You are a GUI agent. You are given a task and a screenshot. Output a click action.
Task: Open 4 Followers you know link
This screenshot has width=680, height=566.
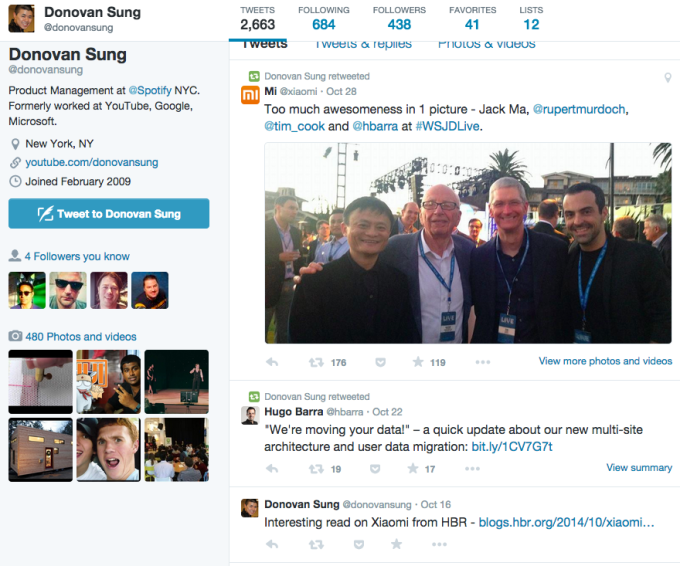tap(77, 256)
